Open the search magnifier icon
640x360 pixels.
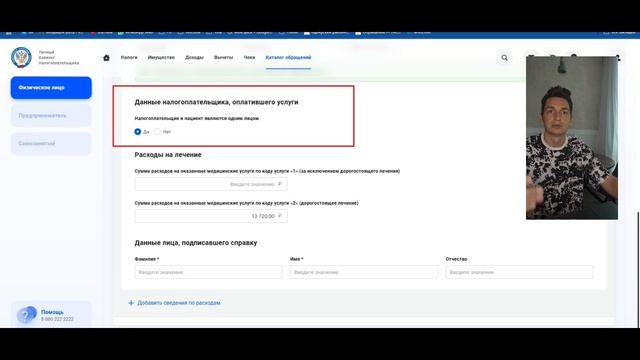click(504, 58)
